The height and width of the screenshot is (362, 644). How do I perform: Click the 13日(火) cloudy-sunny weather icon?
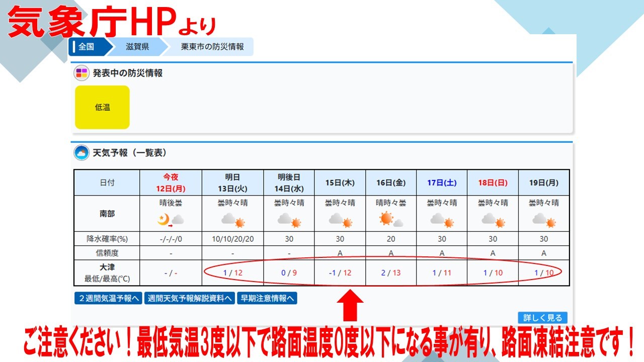(232, 220)
